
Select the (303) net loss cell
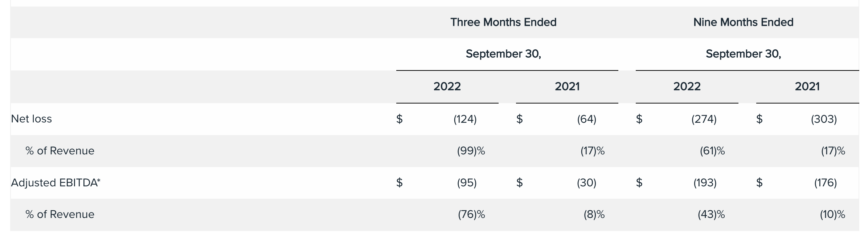(824, 119)
